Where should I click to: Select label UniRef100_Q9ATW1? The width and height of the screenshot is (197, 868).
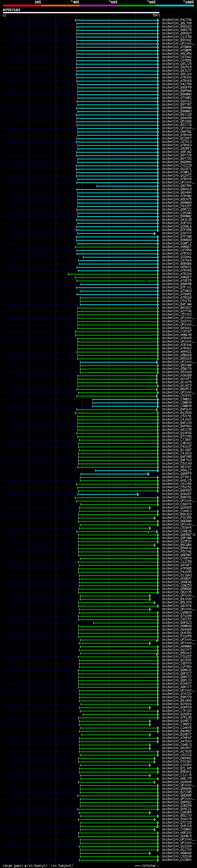[x=176, y=131]
